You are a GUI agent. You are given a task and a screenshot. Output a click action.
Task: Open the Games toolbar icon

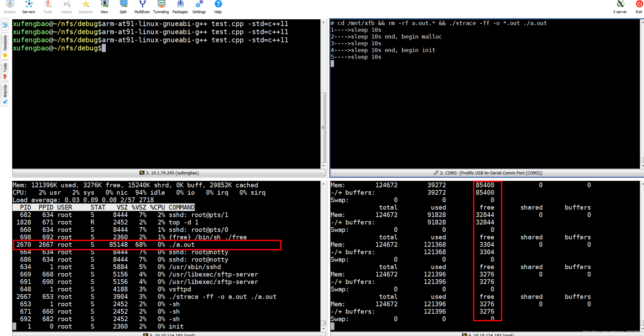click(x=66, y=7)
